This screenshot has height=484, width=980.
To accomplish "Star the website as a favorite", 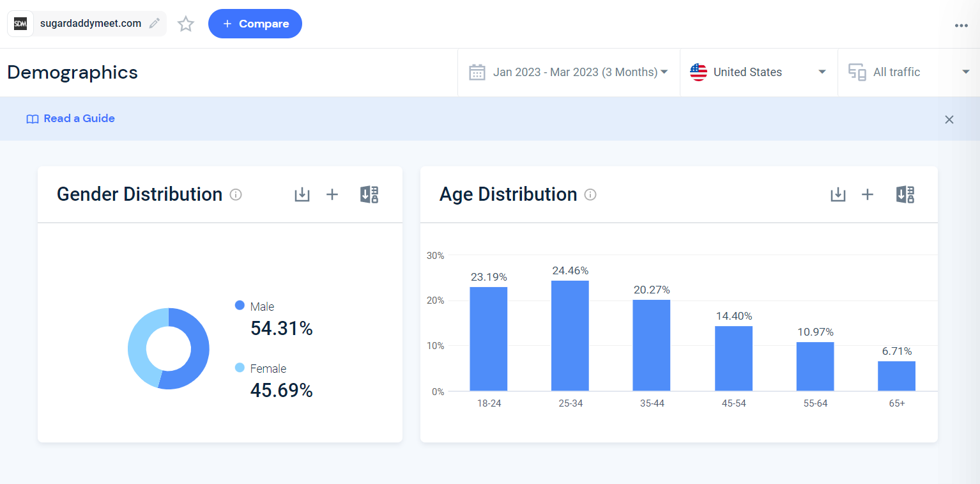I will tap(186, 24).
